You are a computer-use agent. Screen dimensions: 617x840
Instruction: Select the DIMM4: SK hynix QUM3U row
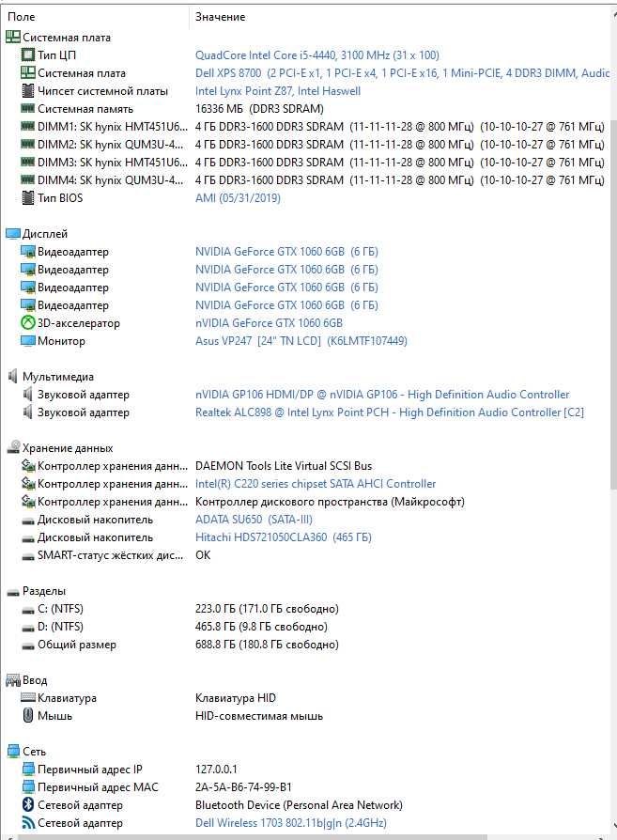pos(305,180)
